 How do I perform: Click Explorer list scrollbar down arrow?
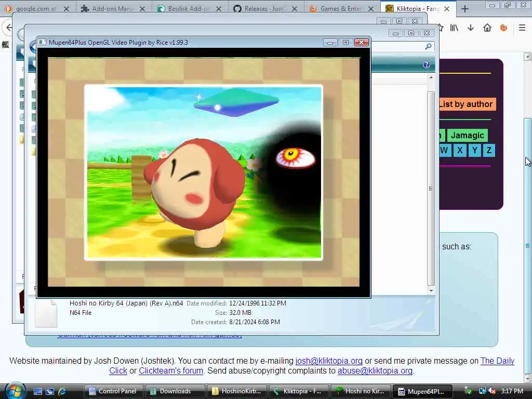[x=431, y=290]
